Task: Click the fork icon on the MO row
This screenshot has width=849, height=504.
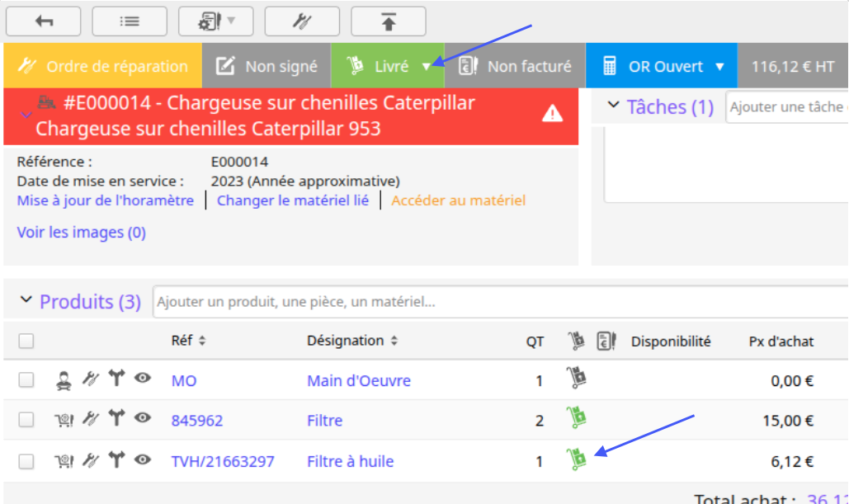Action: [x=116, y=378]
